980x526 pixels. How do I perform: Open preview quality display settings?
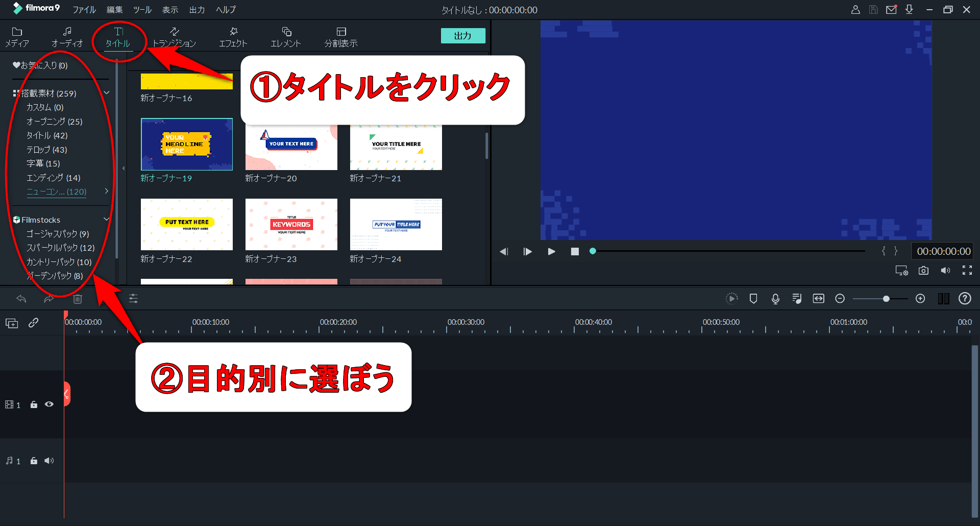(x=902, y=271)
